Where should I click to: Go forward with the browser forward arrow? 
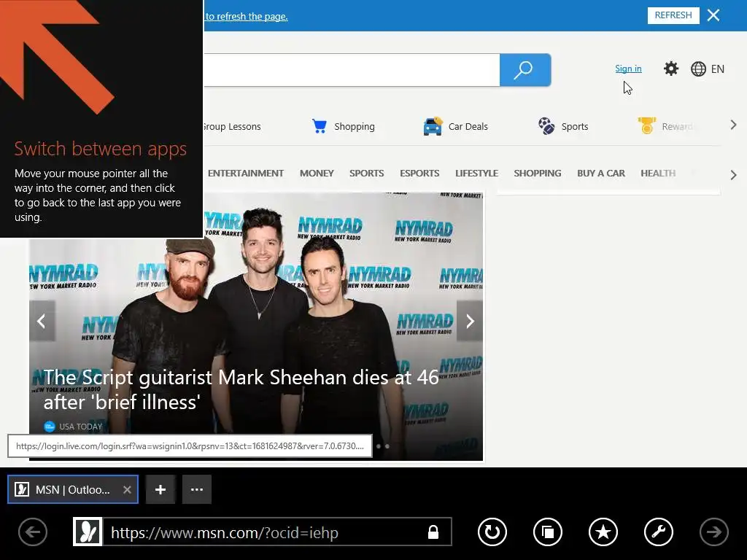click(x=713, y=532)
